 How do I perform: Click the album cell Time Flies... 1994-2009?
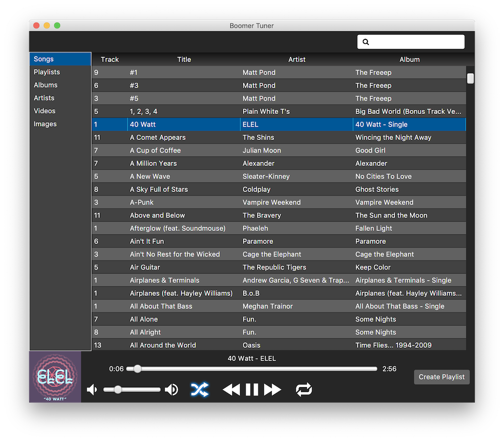pos(394,345)
